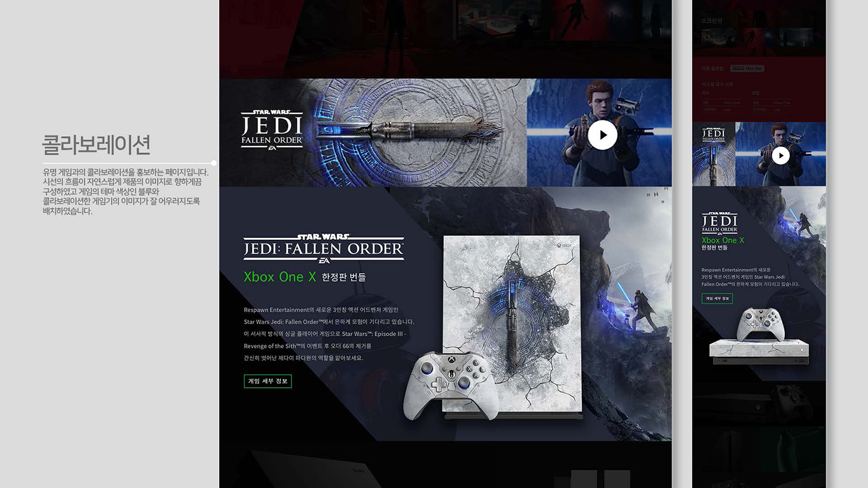The height and width of the screenshot is (488, 868).
Task: Click the green Xbox One X heading text
Action: [x=280, y=277]
